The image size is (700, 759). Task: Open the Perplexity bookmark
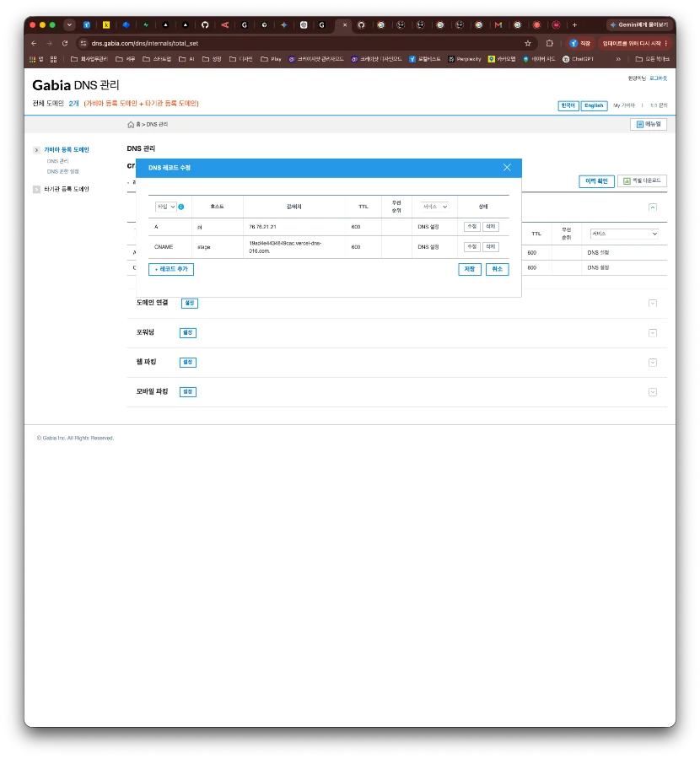(464, 59)
